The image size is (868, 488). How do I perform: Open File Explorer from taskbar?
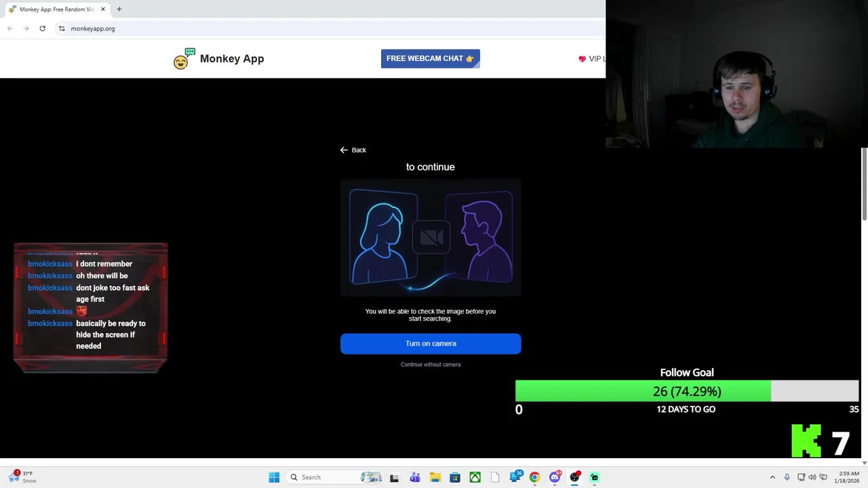[x=435, y=477]
